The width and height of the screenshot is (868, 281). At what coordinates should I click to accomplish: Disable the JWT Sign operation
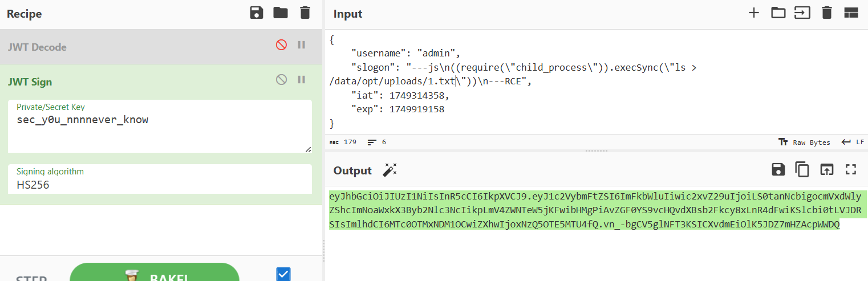click(x=281, y=80)
